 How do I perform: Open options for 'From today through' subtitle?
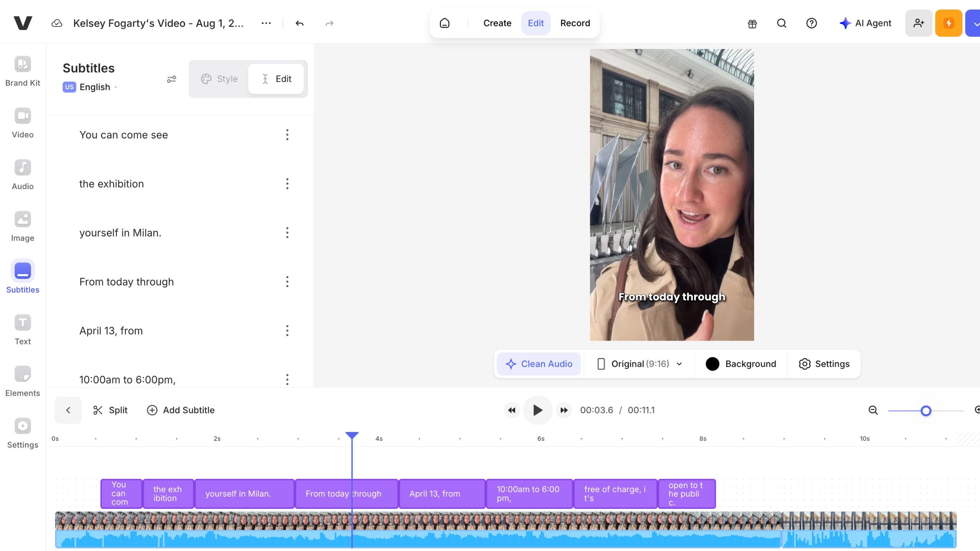pos(287,282)
